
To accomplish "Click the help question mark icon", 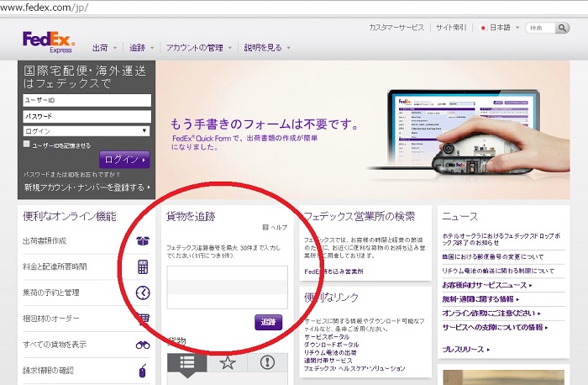I will 265,227.
